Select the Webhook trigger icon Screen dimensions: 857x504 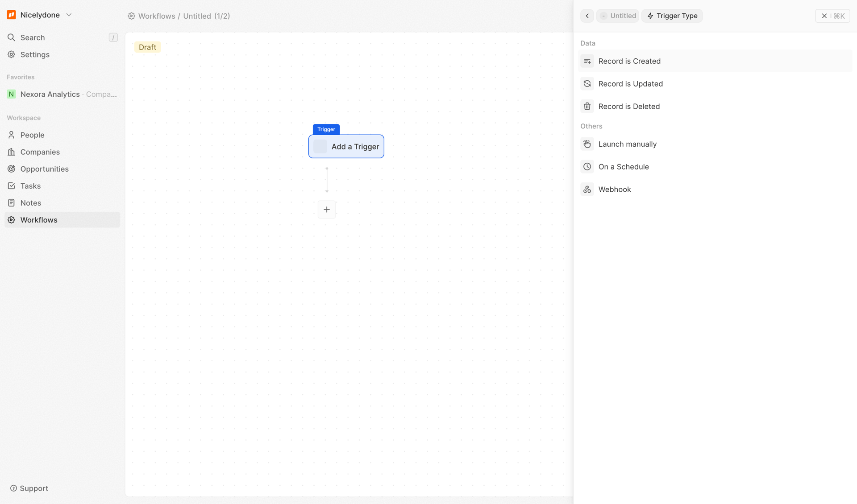pos(587,189)
